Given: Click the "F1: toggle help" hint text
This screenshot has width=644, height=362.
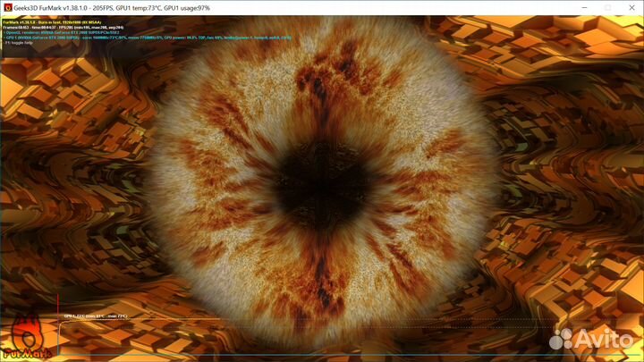Looking at the screenshot, I should pos(18,43).
